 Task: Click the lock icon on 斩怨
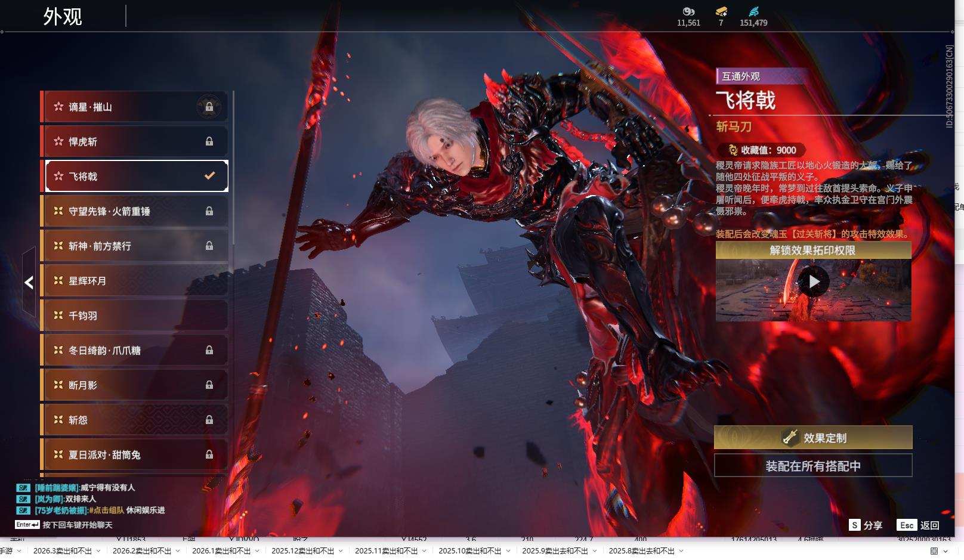(x=209, y=420)
